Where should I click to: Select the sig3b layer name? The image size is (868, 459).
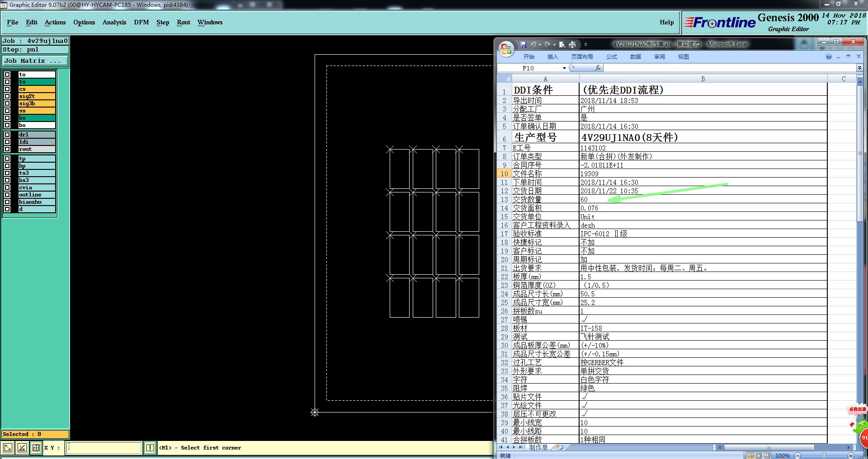click(37, 103)
